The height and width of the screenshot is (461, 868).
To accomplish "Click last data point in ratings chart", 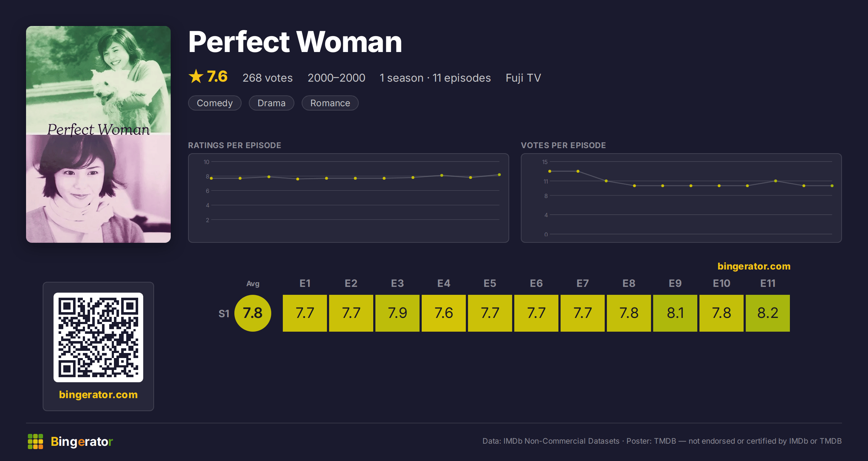I will click(499, 175).
